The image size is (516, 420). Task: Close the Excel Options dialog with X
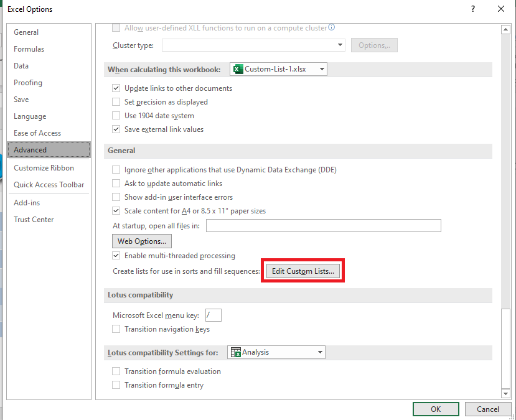(501, 9)
